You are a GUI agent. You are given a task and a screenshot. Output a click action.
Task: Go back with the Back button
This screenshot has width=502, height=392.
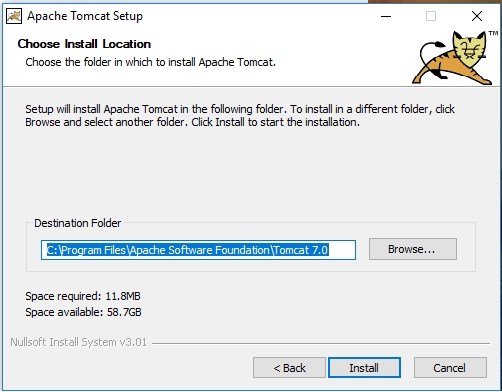coord(289,368)
